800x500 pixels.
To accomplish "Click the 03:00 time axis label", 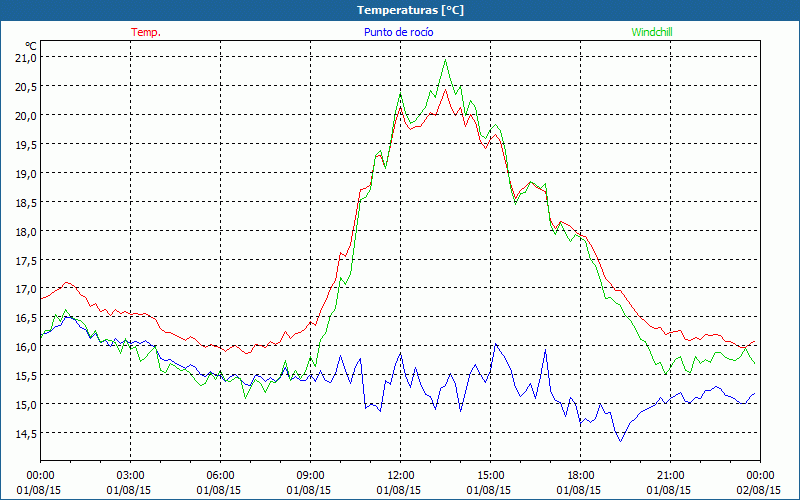I will click(x=131, y=476).
